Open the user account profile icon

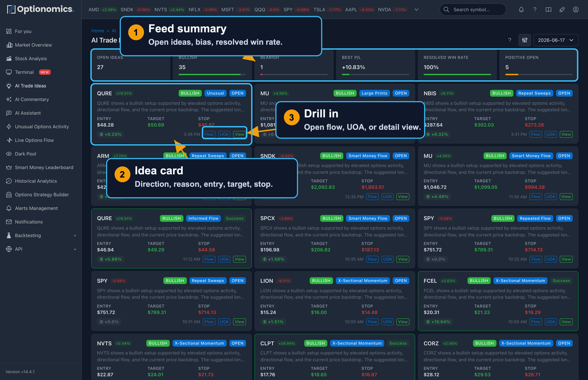[575, 10]
